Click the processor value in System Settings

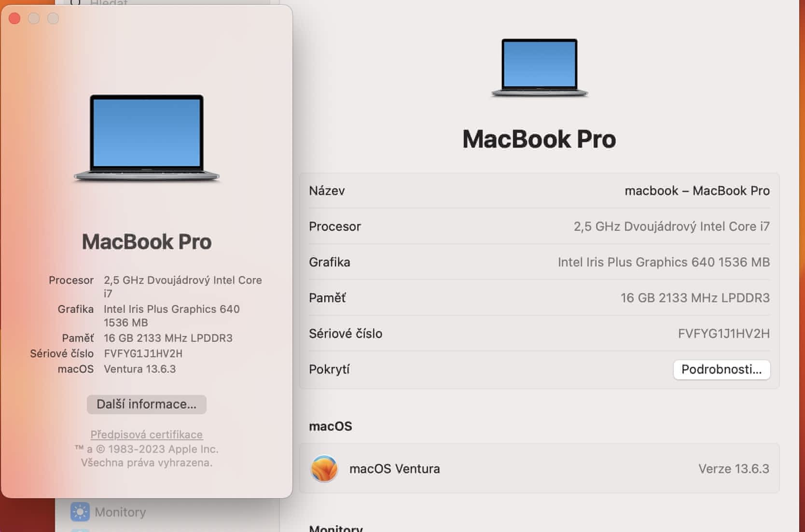pyautogui.click(x=671, y=226)
